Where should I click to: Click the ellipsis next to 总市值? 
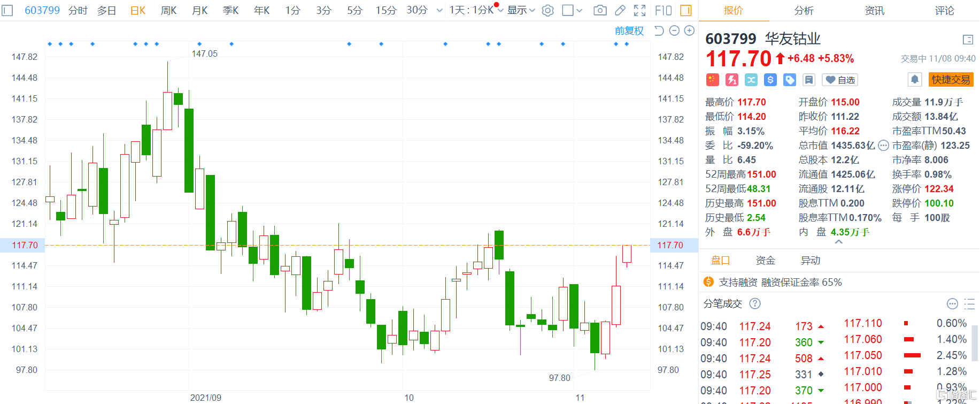point(883,145)
